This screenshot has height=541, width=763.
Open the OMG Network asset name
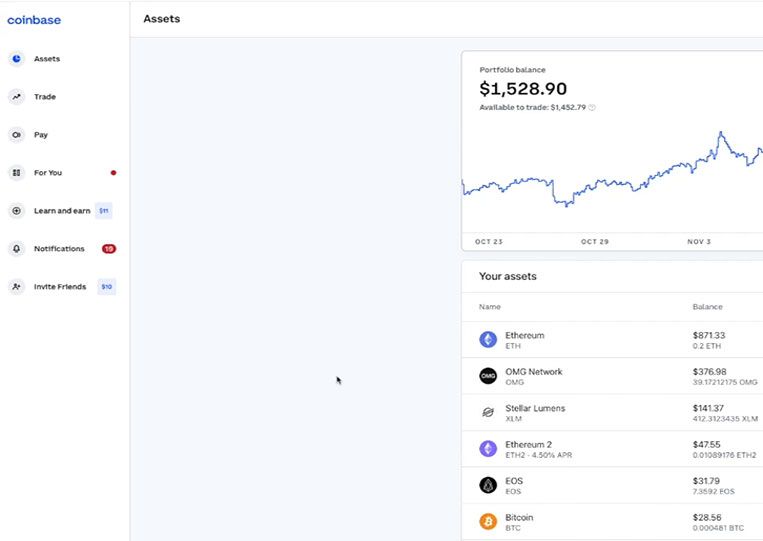point(534,372)
